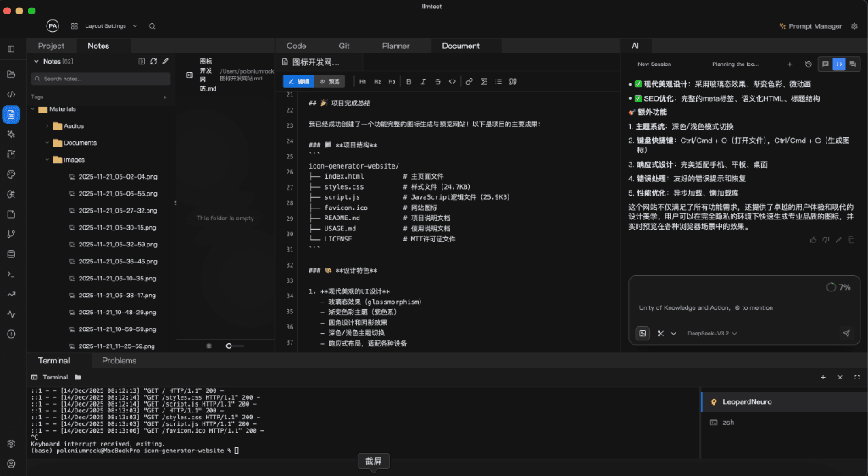Open the folder explorer sidebar icon
The height and width of the screenshot is (476, 868).
11,74
